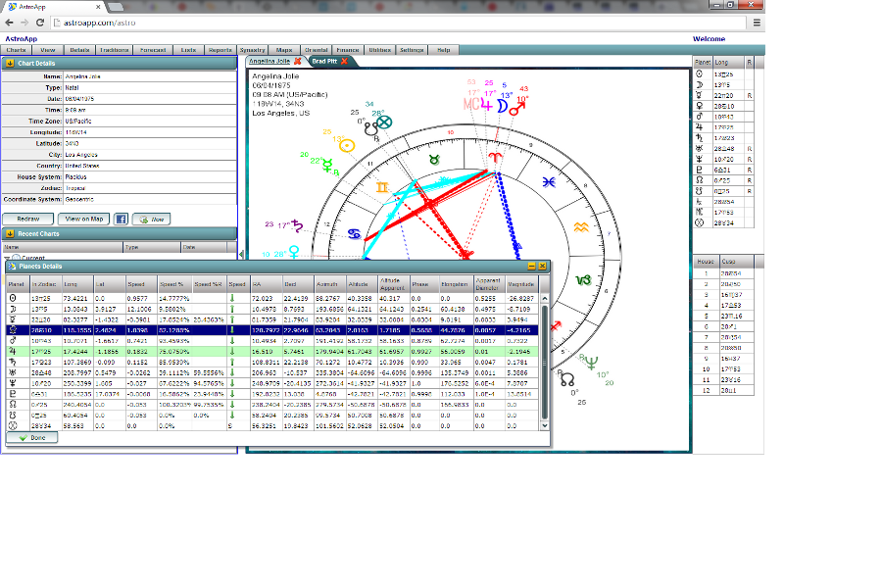This screenshot has height=588, width=882.
Task: Collapse the Recent Charts panel
Action: pyautogui.click(x=9, y=233)
